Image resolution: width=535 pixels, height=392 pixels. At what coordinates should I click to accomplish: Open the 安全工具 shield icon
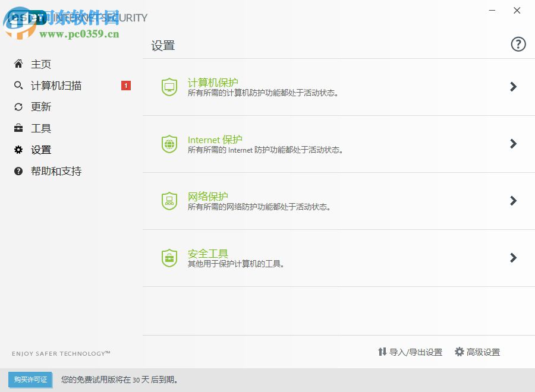(169, 258)
